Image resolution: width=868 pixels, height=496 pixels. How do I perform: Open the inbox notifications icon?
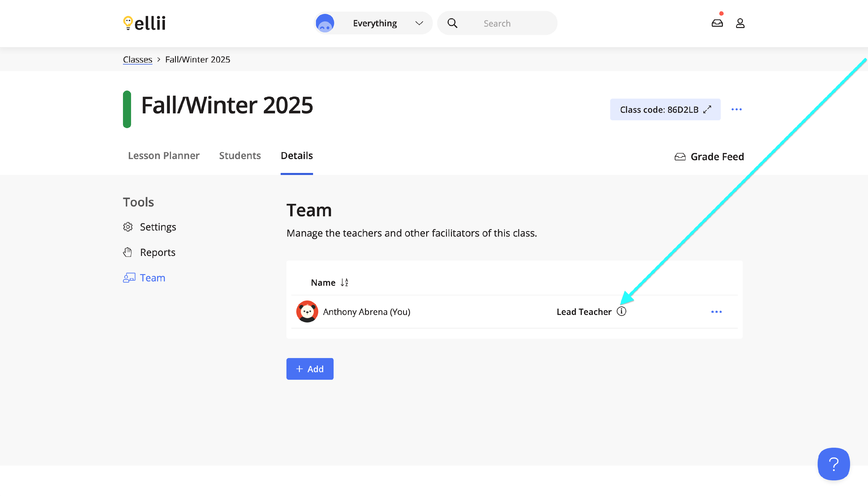[x=717, y=23]
